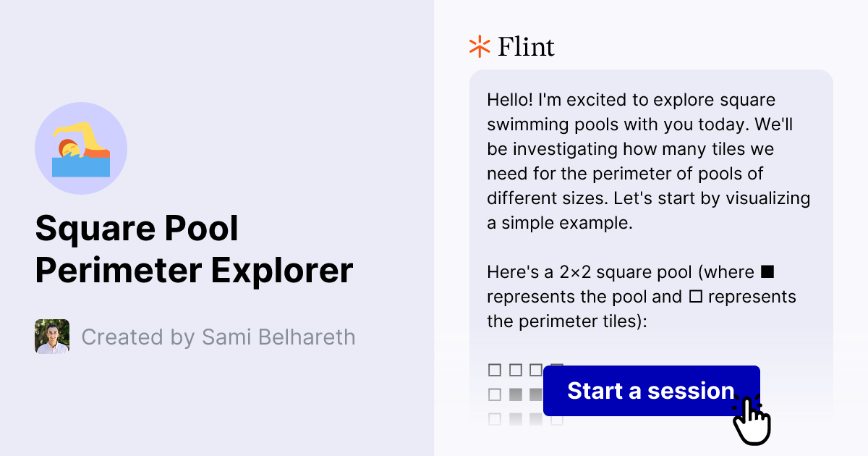Toggle a filled gray tile in the second row

[x=515, y=394]
